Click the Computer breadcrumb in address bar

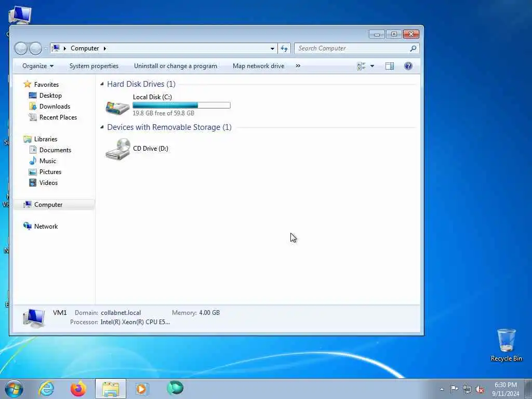pyautogui.click(x=85, y=48)
